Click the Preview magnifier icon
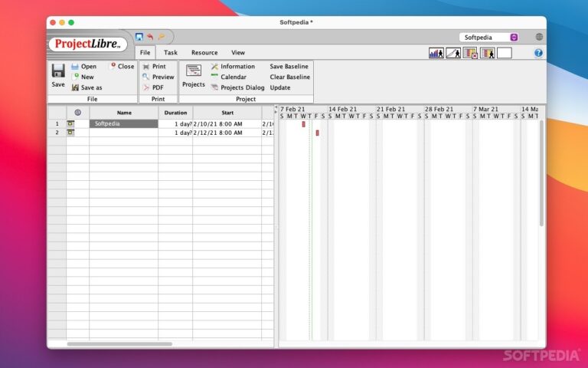 point(146,77)
